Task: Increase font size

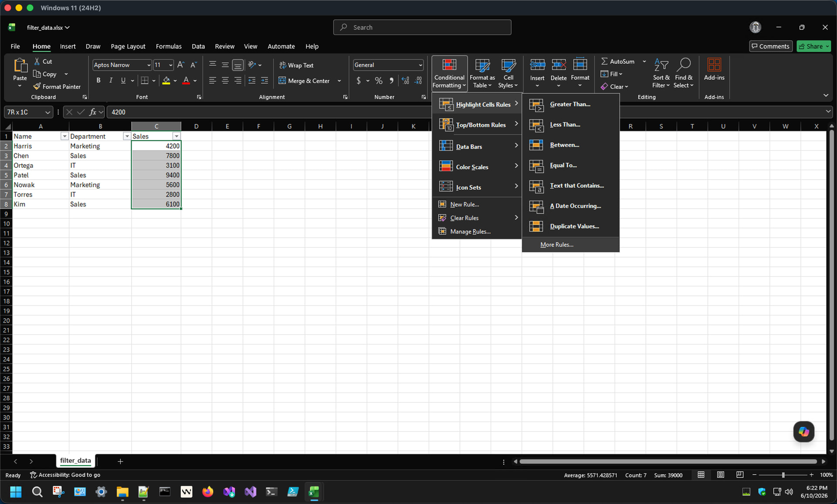Action: coord(181,65)
